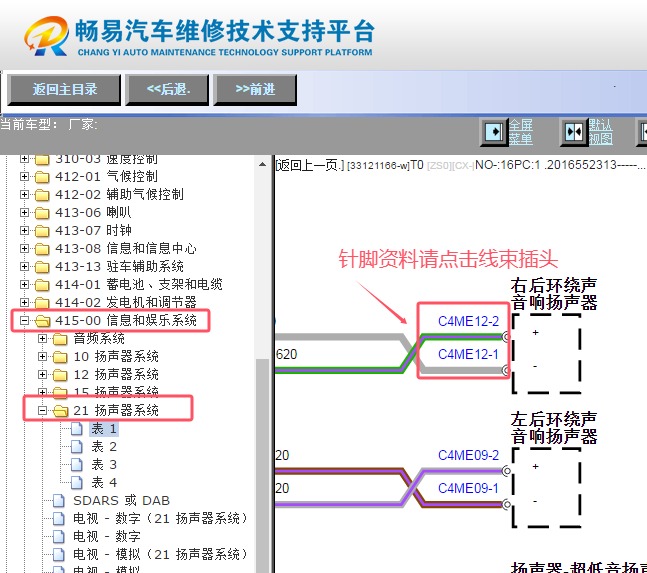Click the 21 扬声器系统 open folder icon
This screenshot has height=573, width=647.
[61, 411]
